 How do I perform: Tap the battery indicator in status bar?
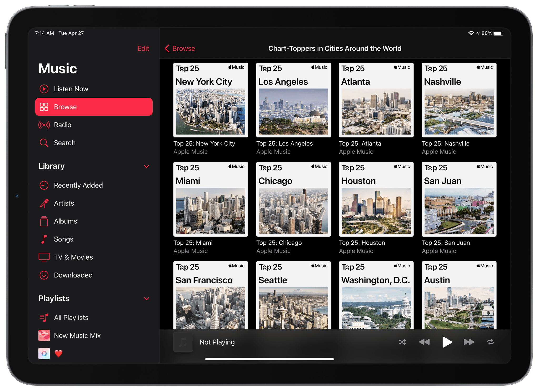pos(499,33)
